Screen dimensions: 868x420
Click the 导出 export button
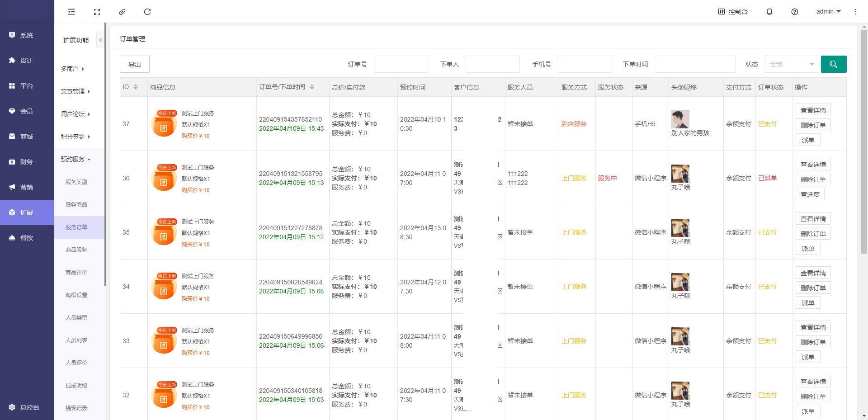pyautogui.click(x=134, y=64)
